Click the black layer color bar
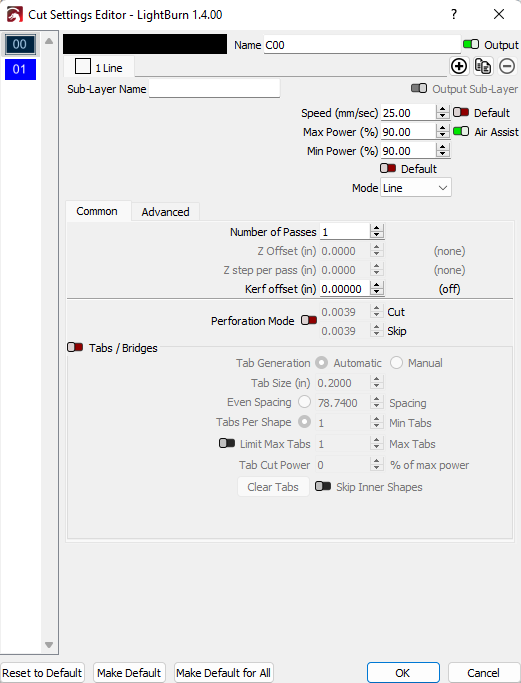This screenshot has width=521, height=683. tap(145, 44)
